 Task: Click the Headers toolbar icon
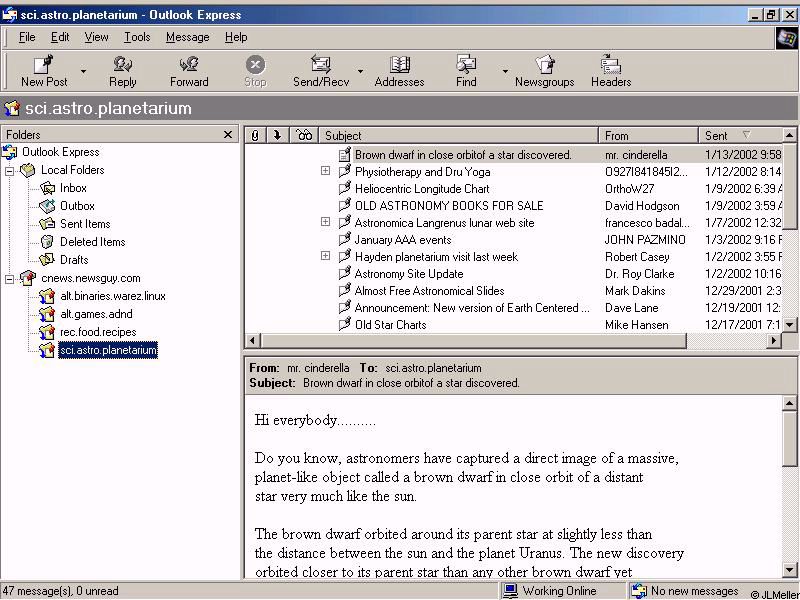(610, 66)
